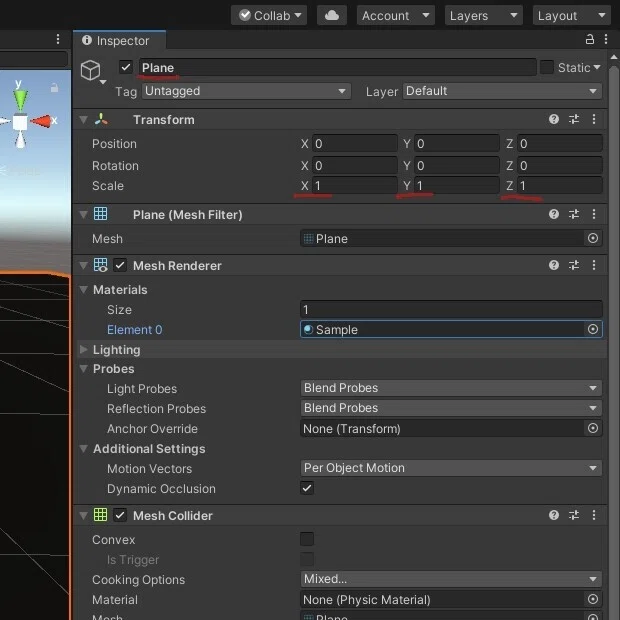Open the Static dropdown arrow
Screen dimensions: 620x620
(x=597, y=67)
